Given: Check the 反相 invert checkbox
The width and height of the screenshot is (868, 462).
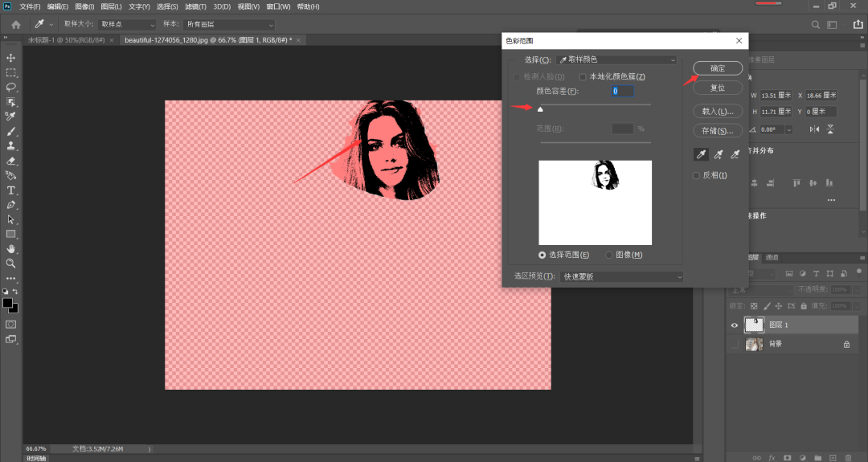Looking at the screenshot, I should click(697, 175).
